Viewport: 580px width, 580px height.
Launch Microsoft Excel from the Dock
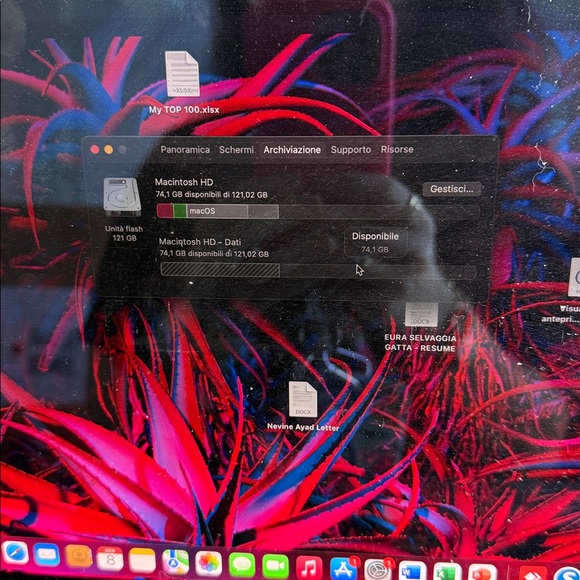click(448, 572)
